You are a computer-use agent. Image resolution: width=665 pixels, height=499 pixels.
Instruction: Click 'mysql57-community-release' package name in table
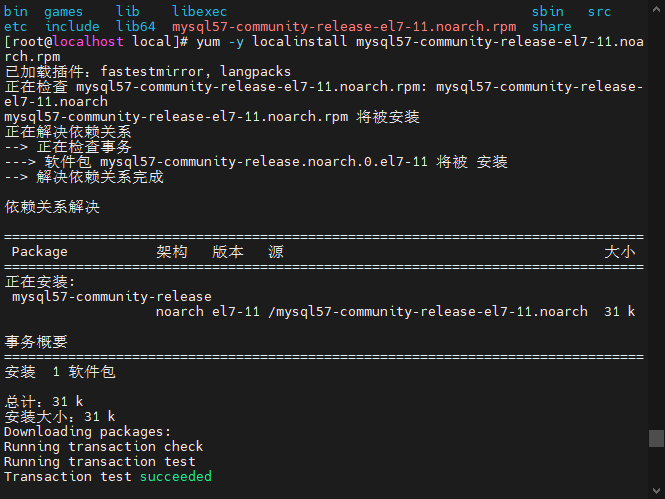tap(112, 297)
